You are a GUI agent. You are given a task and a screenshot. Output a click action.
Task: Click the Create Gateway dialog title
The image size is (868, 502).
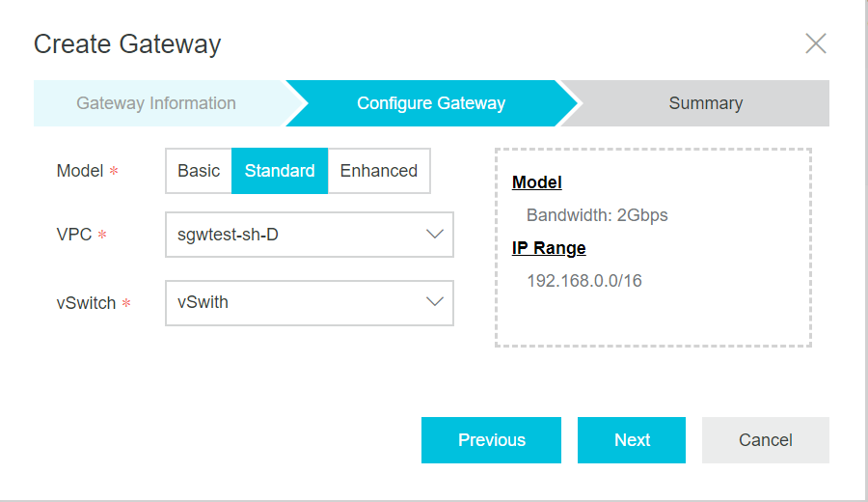coord(127,43)
